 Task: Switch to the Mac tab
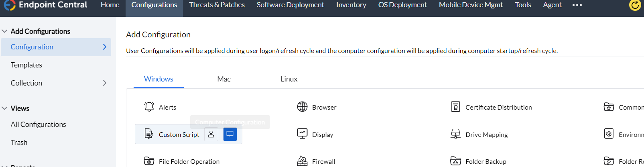tap(224, 79)
